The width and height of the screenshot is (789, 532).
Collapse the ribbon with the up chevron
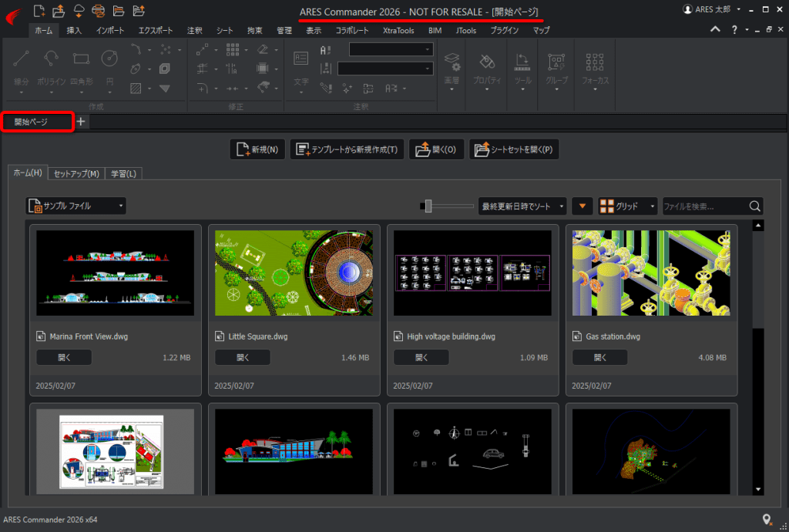[716, 30]
